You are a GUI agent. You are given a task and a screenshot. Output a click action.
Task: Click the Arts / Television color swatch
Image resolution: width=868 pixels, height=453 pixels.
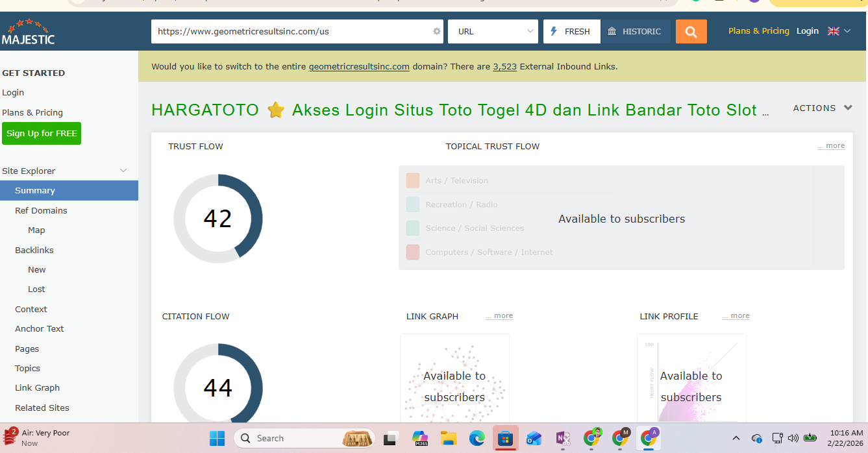tap(413, 180)
